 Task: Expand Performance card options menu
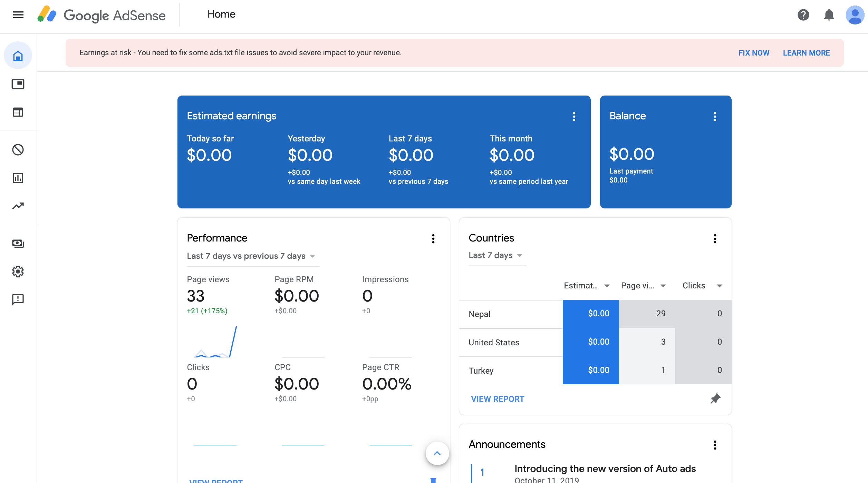tap(433, 238)
